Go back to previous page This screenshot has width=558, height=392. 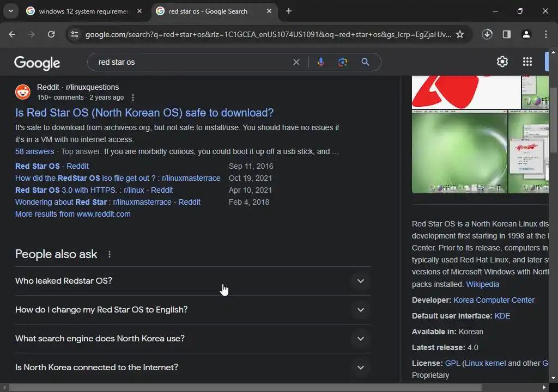[12, 34]
